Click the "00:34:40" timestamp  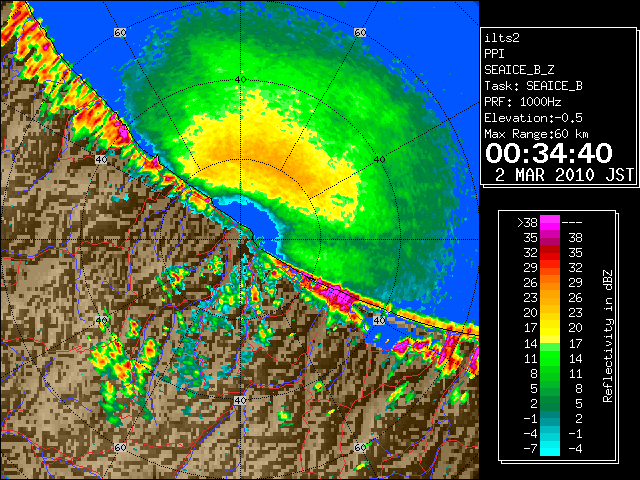(549, 153)
